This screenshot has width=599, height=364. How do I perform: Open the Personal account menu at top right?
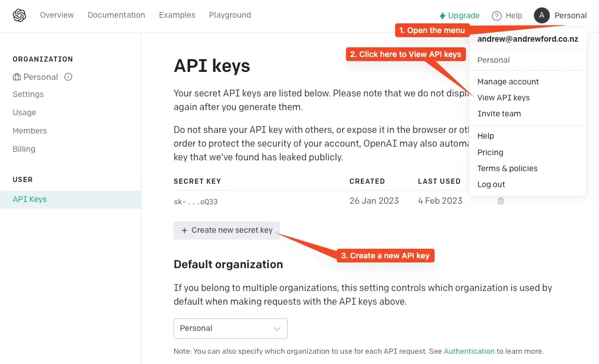point(560,15)
